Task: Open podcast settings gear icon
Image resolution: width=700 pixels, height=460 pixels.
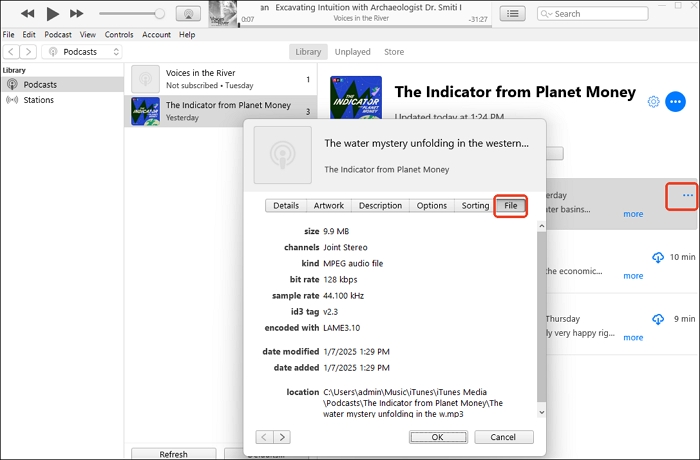Action: click(x=653, y=102)
